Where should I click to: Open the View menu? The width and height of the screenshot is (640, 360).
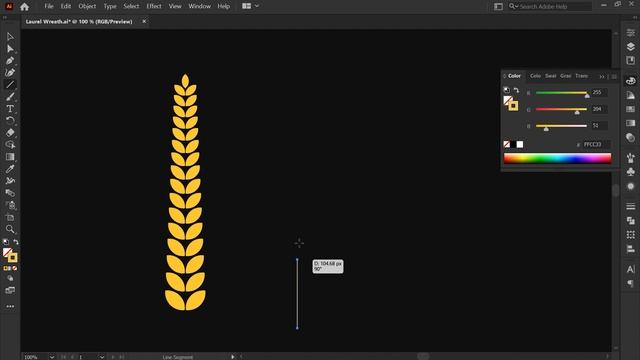(175, 6)
